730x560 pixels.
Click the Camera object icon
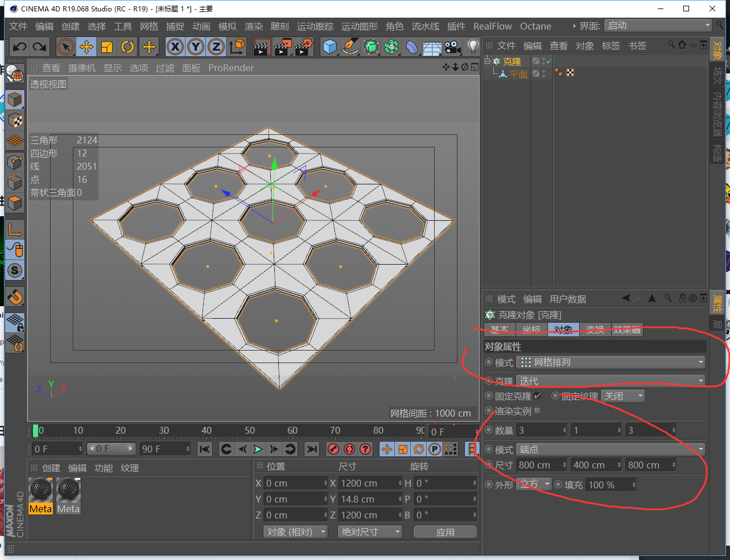[x=452, y=47]
